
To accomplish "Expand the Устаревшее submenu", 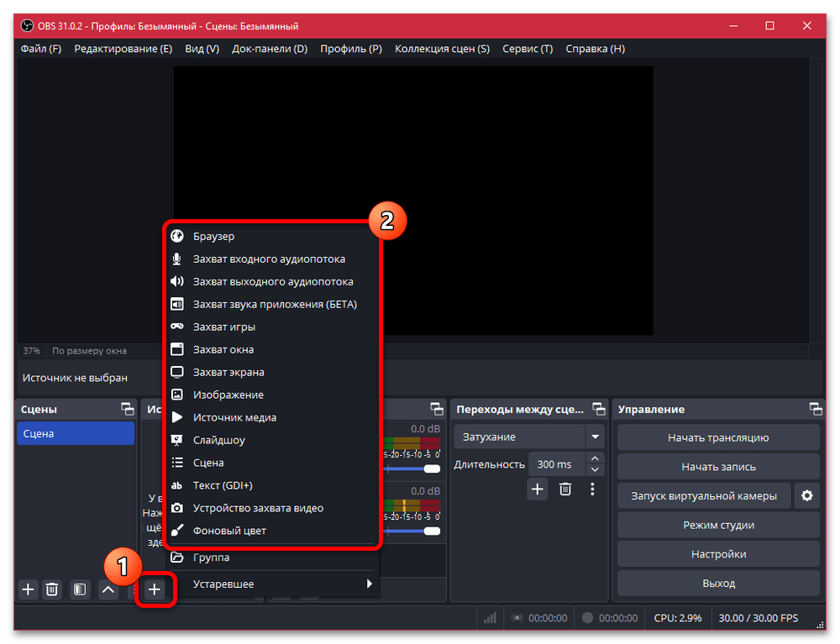I will [271, 584].
